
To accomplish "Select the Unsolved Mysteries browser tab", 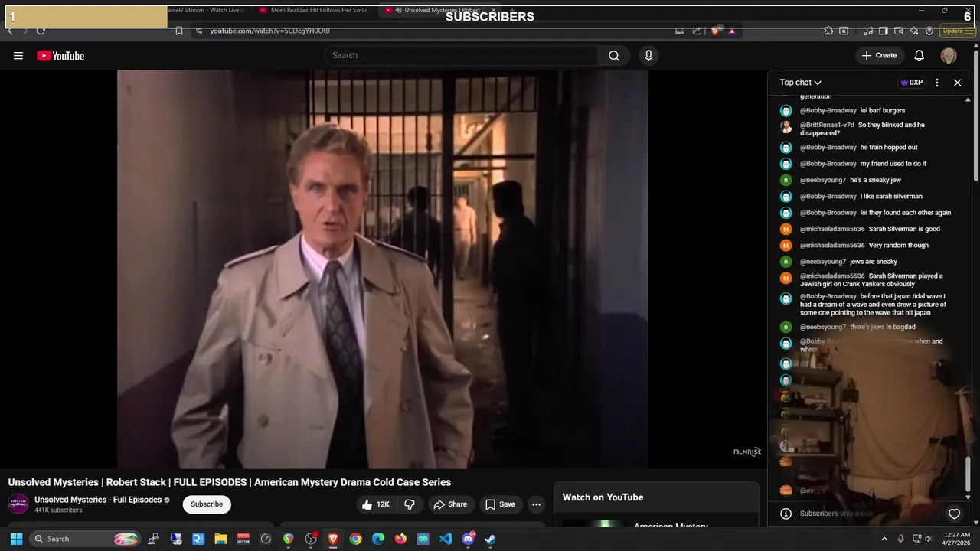I will tap(439, 11).
